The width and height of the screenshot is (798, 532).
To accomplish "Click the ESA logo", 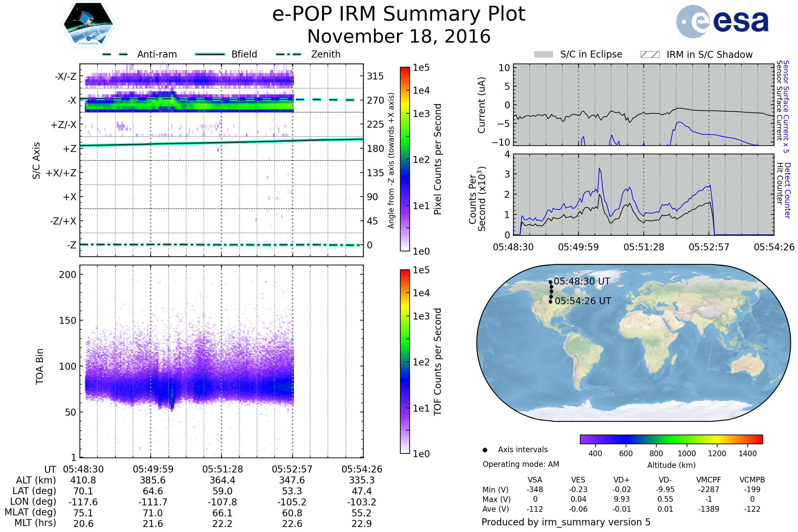I will click(x=722, y=22).
